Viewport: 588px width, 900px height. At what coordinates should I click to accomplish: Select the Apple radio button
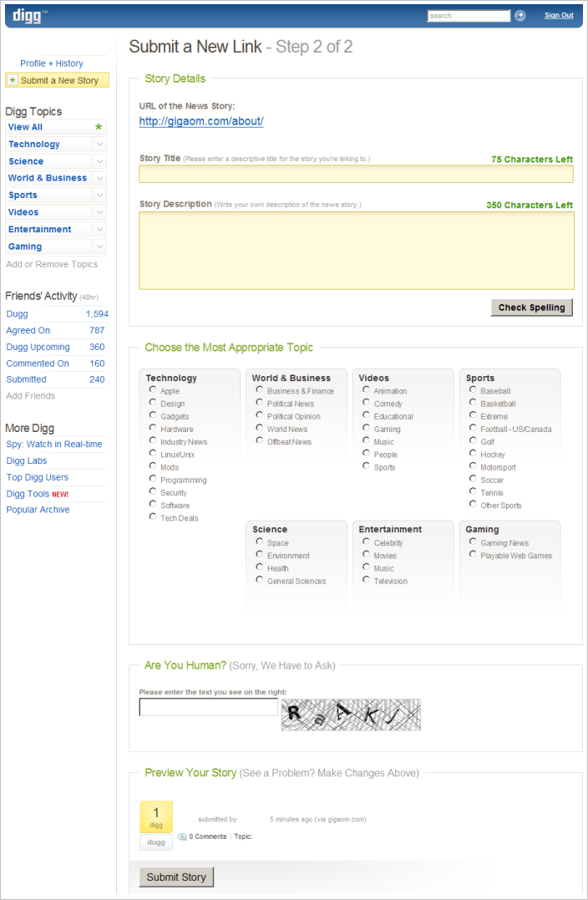153,389
